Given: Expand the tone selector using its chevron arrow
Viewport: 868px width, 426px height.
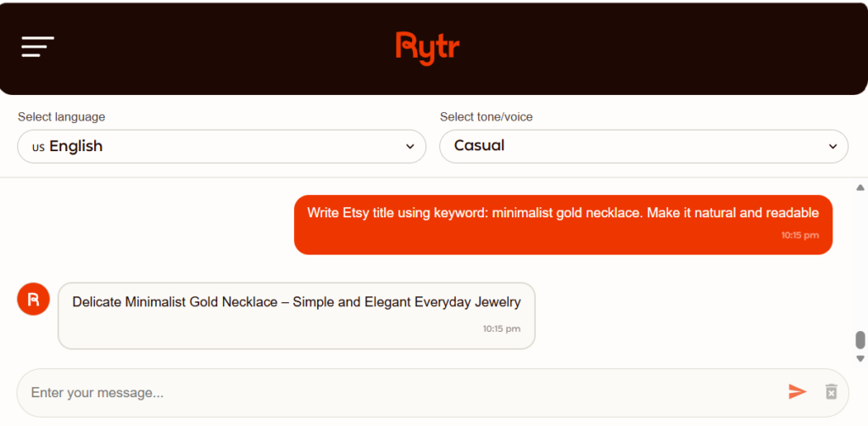Looking at the screenshot, I should tap(832, 147).
